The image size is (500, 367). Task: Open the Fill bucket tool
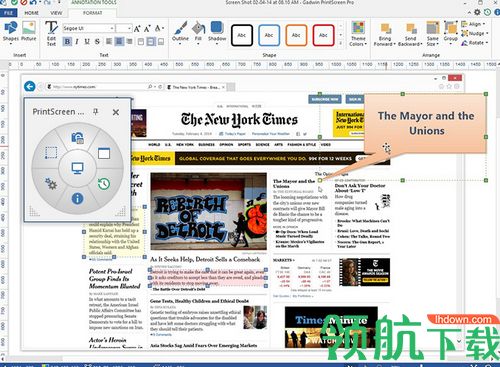[198, 32]
